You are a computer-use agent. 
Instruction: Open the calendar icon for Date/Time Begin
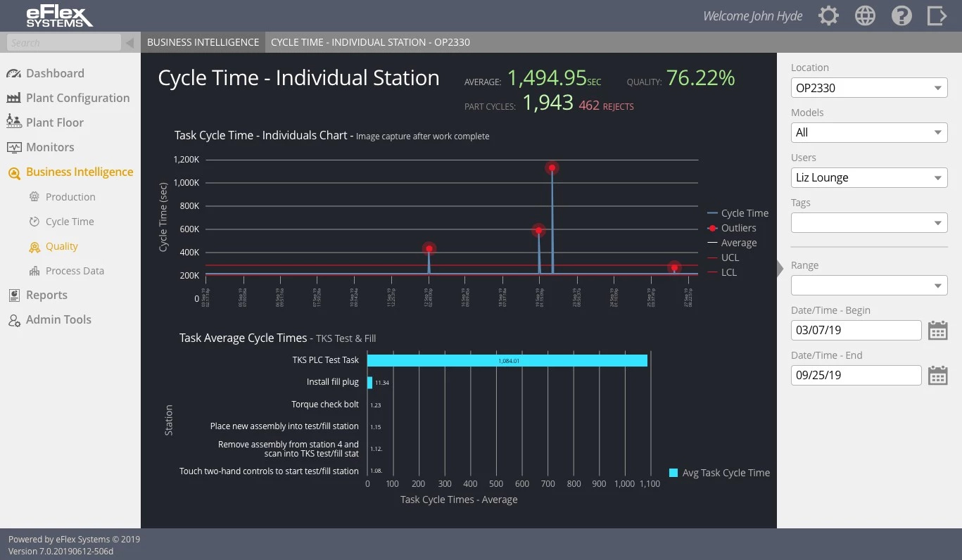(937, 330)
